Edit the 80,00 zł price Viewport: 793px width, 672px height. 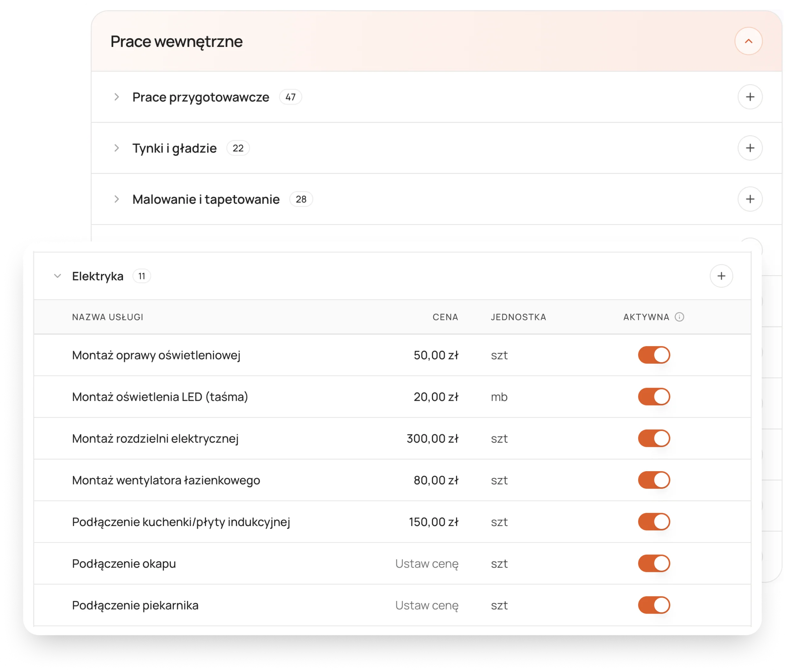coord(436,480)
